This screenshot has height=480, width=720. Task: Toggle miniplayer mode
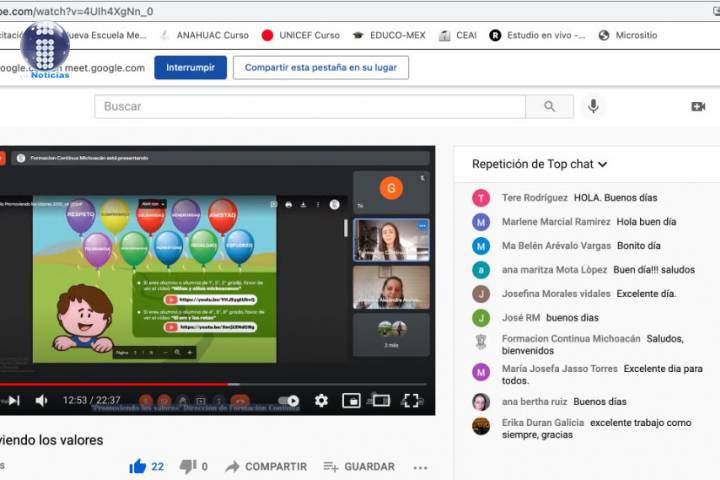(x=351, y=400)
